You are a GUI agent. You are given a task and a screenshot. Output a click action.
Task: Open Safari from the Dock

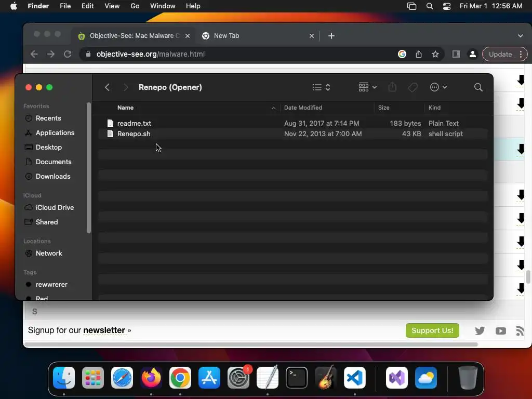click(122, 378)
